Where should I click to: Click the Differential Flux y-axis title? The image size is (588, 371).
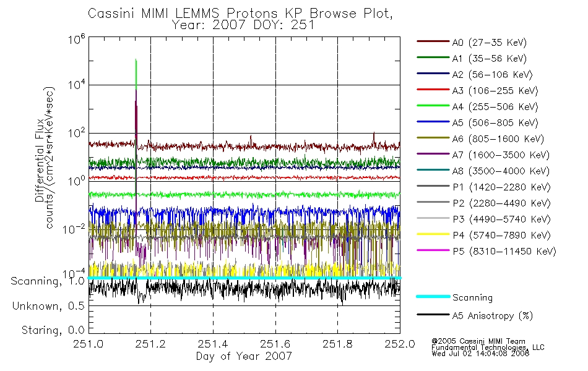coord(40,160)
